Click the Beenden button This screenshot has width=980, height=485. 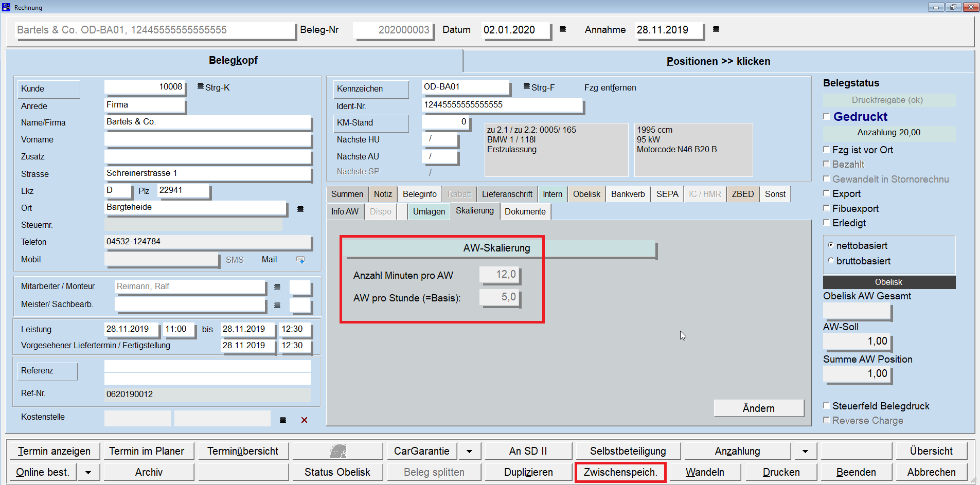coord(856,472)
